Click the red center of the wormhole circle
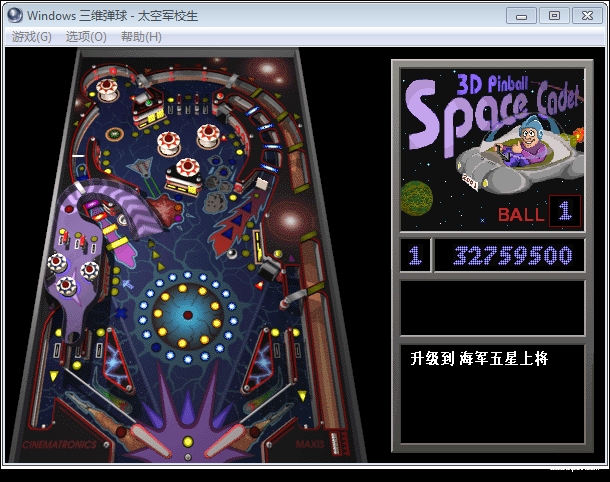This screenshot has width=610, height=482. (188, 314)
